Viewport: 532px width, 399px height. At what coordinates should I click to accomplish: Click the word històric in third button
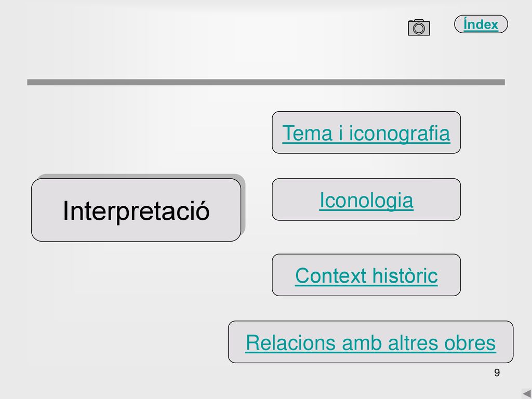click(404, 275)
